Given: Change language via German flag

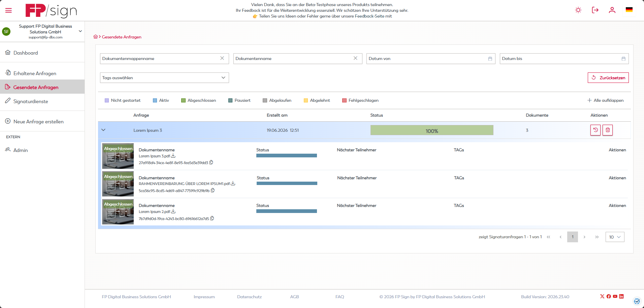Looking at the screenshot, I should [x=629, y=10].
